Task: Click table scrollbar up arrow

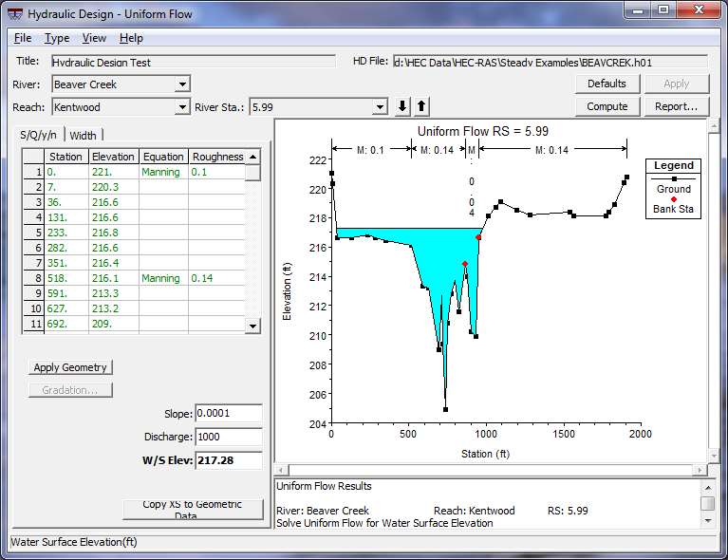Action: [x=252, y=157]
